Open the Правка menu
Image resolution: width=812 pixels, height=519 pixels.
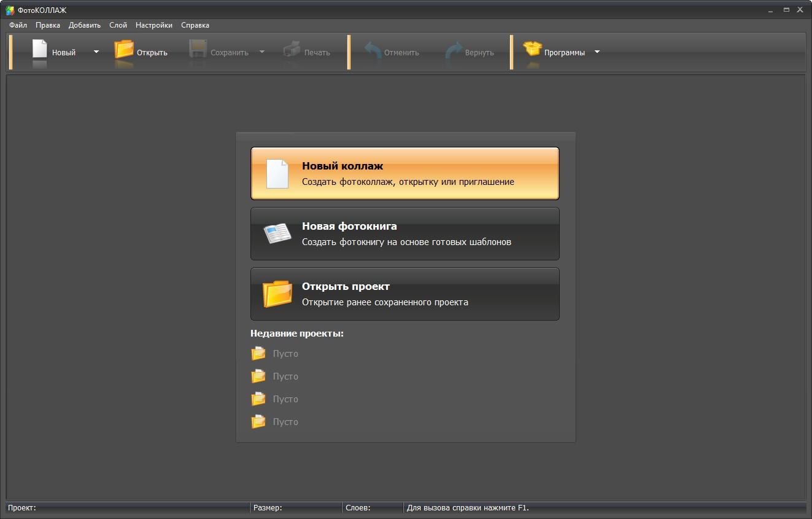[x=48, y=25]
